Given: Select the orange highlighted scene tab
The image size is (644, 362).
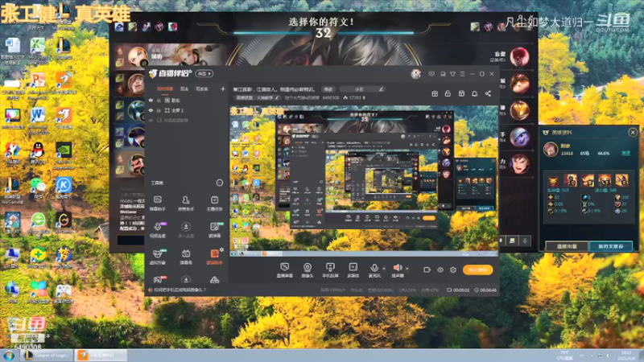Looking at the screenshot, I should [x=165, y=88].
